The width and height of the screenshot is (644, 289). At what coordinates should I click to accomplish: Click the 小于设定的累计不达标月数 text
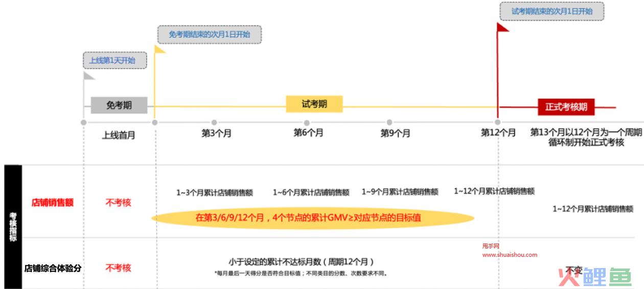(302, 262)
